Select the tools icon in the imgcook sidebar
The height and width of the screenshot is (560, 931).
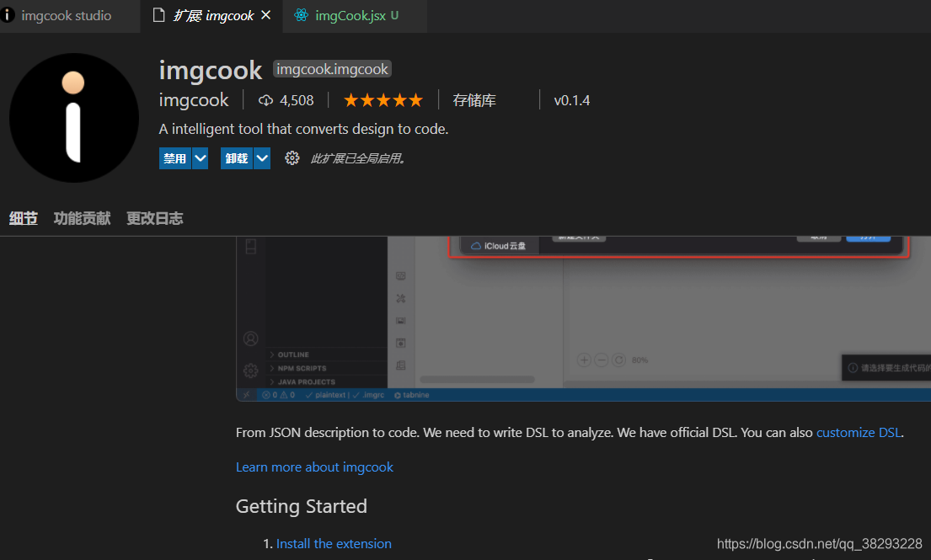[x=401, y=297]
